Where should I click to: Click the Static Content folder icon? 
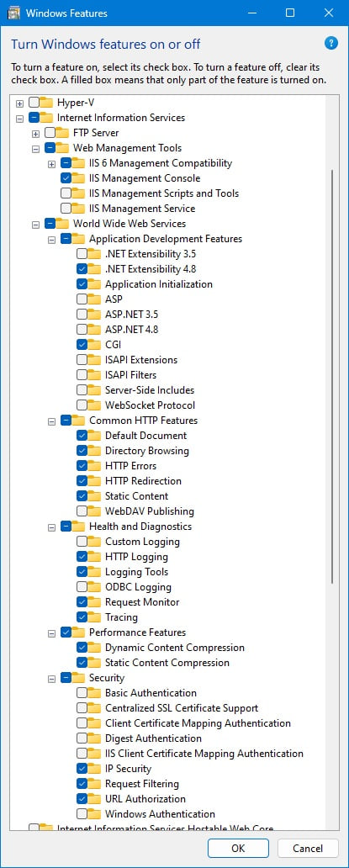tap(94, 496)
